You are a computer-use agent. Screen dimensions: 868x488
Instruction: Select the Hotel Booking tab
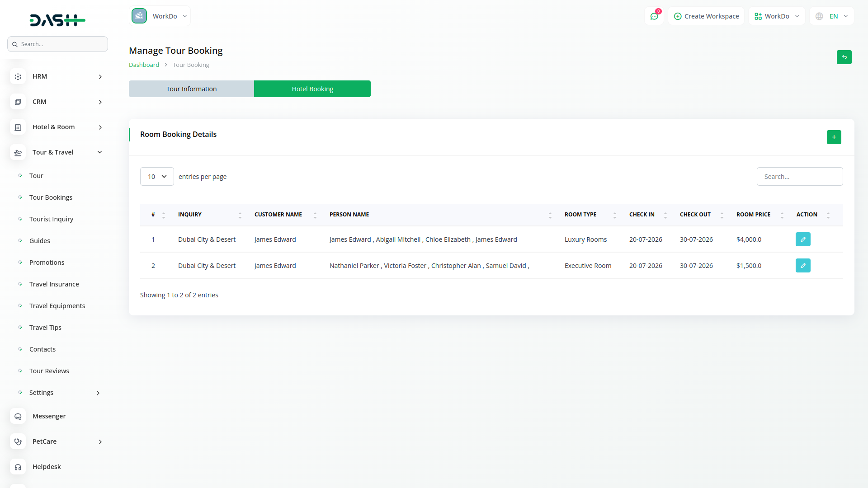pyautogui.click(x=312, y=89)
